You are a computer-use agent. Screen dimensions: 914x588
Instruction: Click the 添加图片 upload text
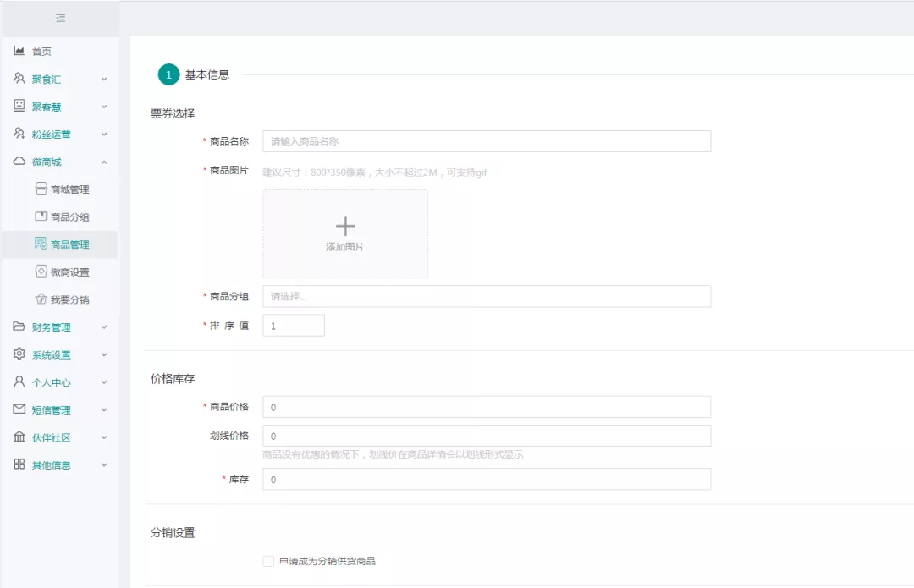(x=344, y=246)
